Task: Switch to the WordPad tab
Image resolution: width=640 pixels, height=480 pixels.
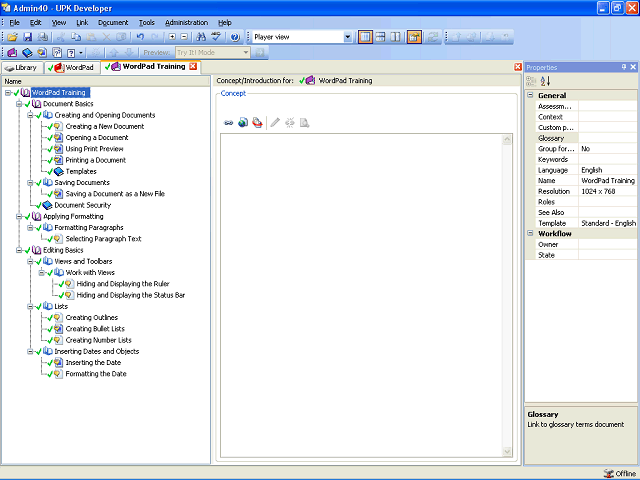Action: click(x=72, y=68)
